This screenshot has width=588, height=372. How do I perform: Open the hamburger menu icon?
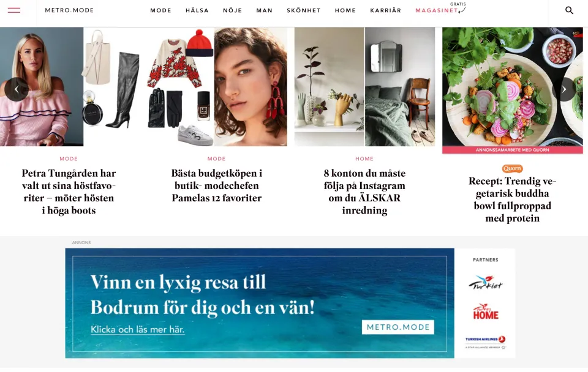[x=14, y=10]
